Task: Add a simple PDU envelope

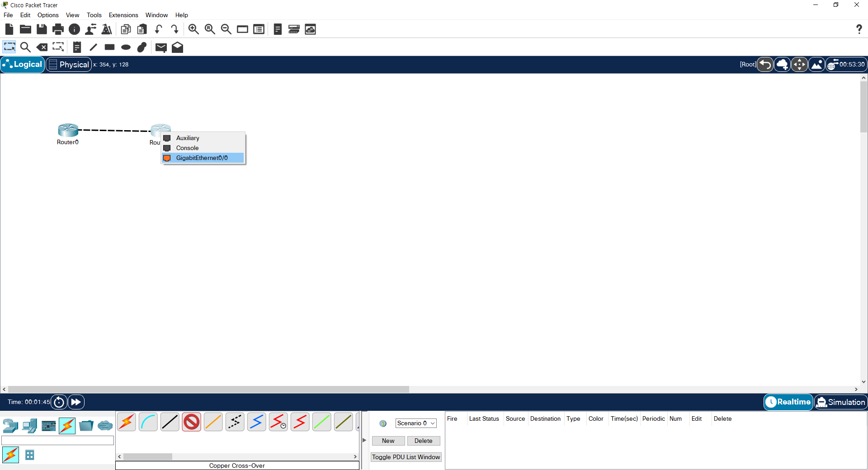Action: tap(161, 47)
